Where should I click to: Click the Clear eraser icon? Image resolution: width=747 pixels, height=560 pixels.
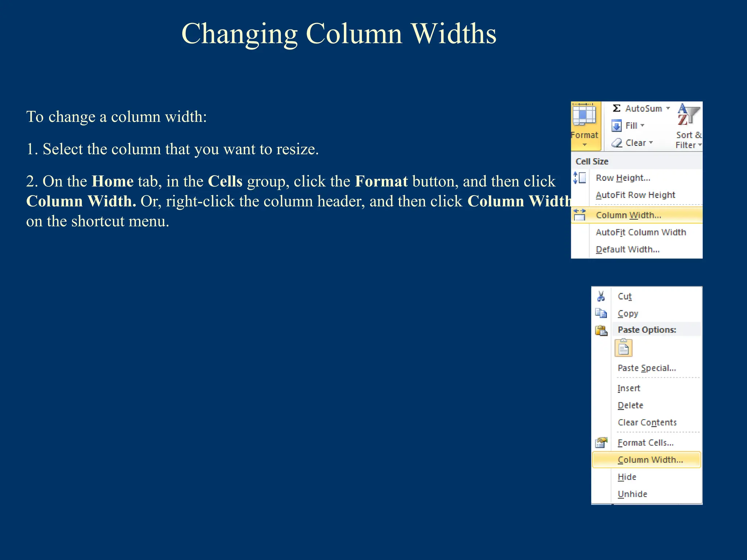pyautogui.click(x=617, y=143)
